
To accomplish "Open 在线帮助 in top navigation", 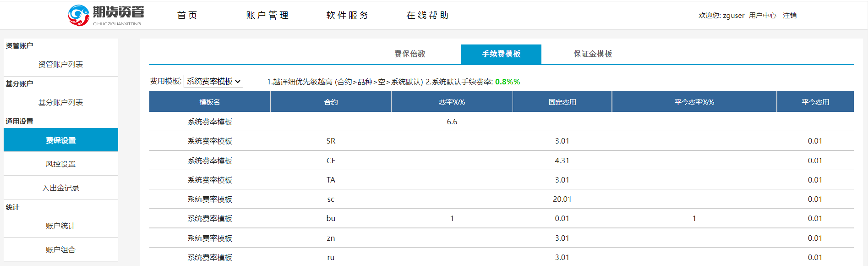I will tap(427, 15).
